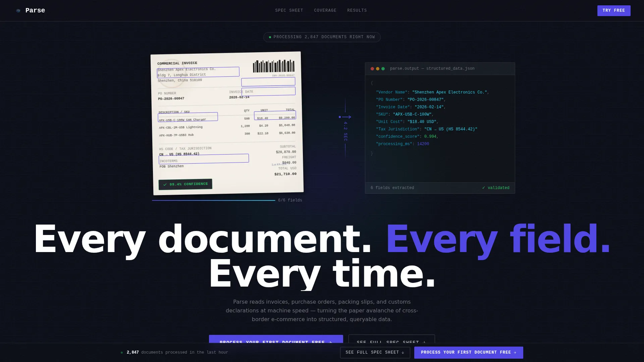Image resolution: width=644 pixels, height=362 pixels.
Task: Click the "2,847 documents processed" bottom-bar text
Action: [x=177, y=353]
